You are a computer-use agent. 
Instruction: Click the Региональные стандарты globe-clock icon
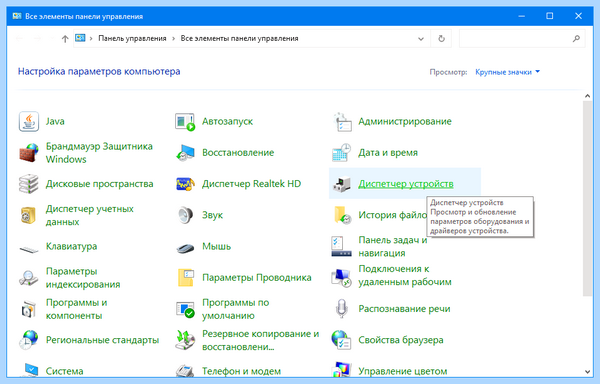(29, 340)
